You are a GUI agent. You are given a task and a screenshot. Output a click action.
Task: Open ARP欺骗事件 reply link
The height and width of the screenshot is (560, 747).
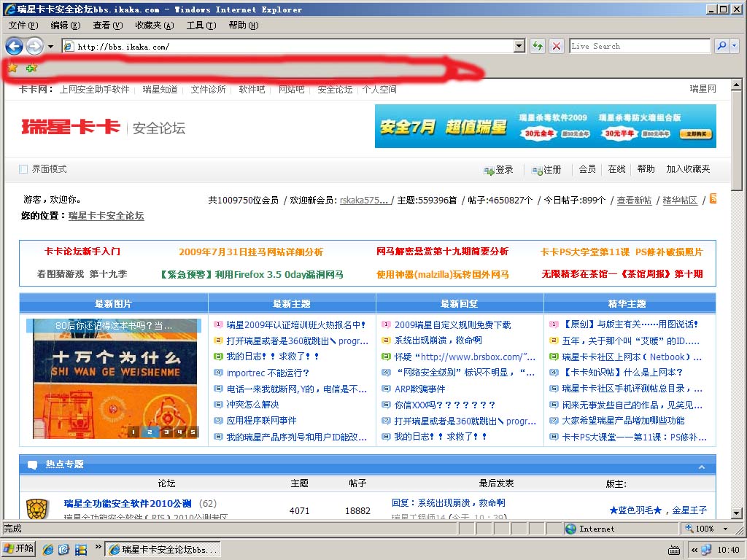(x=419, y=389)
